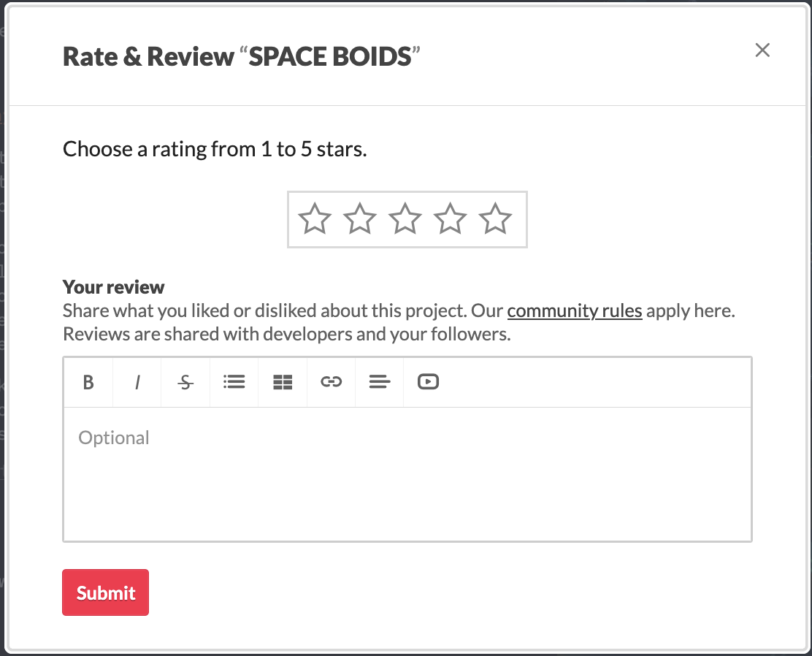
Task: Click the horizontal lines formatting icon
Action: [379, 381]
